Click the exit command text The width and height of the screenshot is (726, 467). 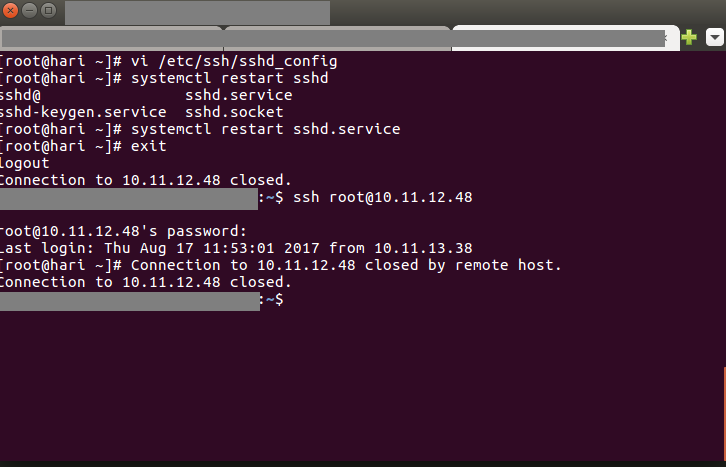pyautogui.click(x=148, y=146)
